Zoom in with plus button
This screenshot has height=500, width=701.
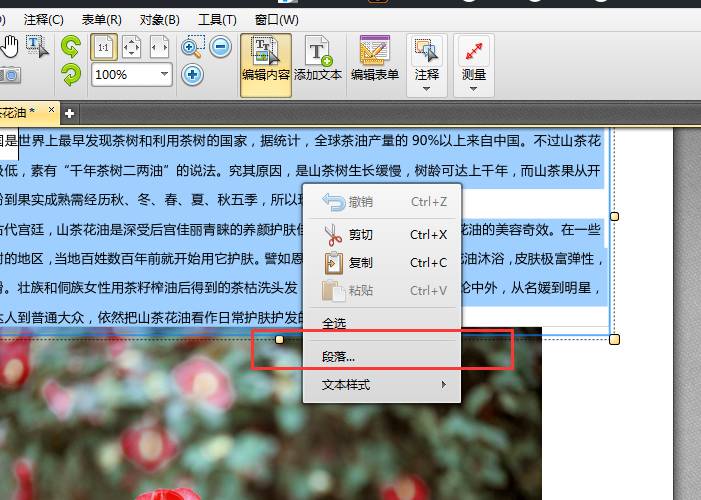point(193,74)
